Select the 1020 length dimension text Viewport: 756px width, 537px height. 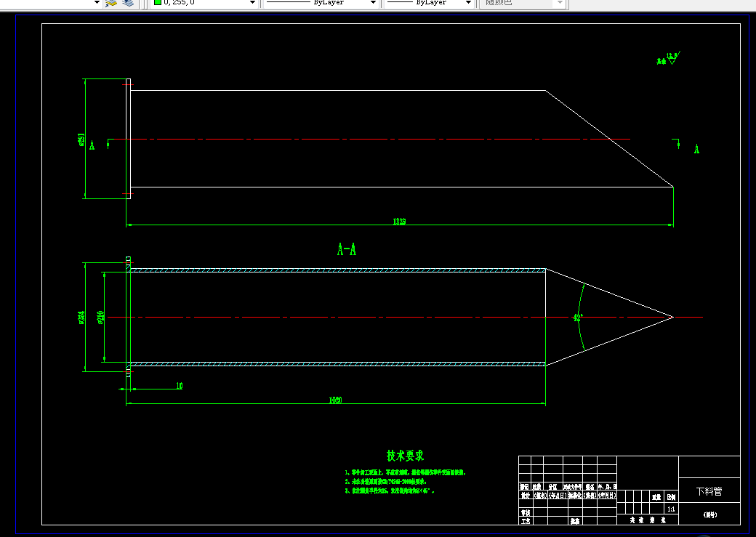pos(336,400)
